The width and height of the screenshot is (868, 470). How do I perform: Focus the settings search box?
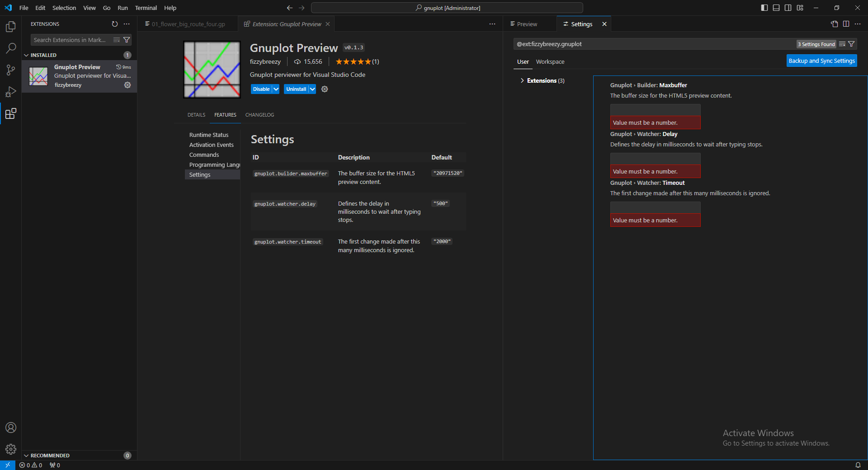pos(655,44)
